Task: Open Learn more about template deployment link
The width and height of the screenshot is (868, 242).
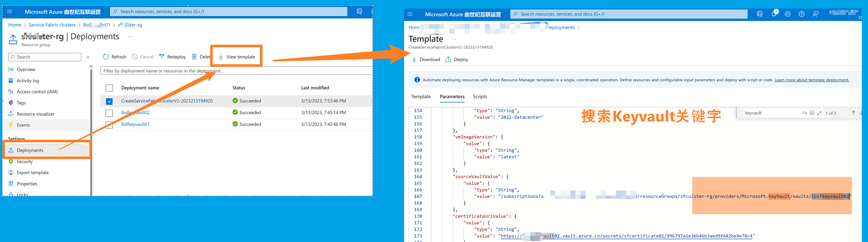Action: (x=811, y=80)
